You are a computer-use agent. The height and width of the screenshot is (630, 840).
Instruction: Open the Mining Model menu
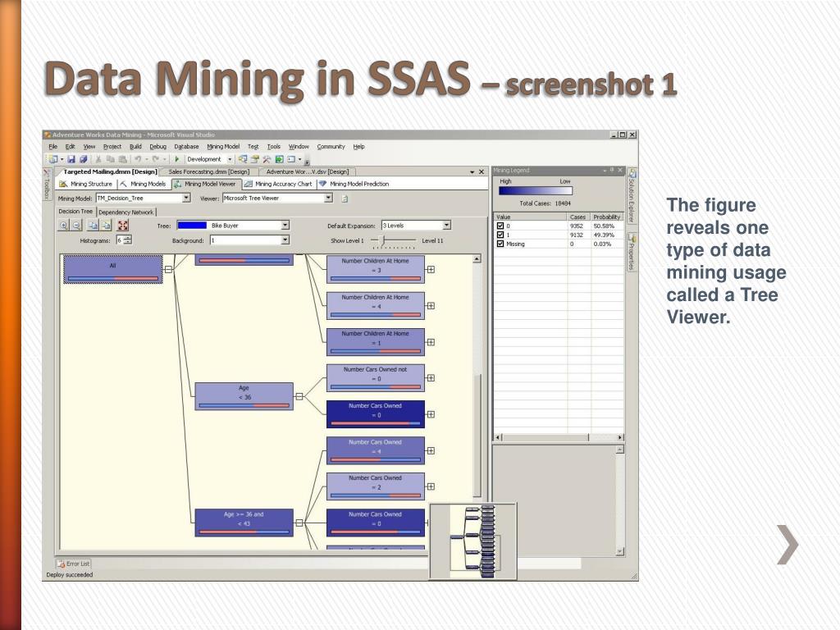click(223, 146)
